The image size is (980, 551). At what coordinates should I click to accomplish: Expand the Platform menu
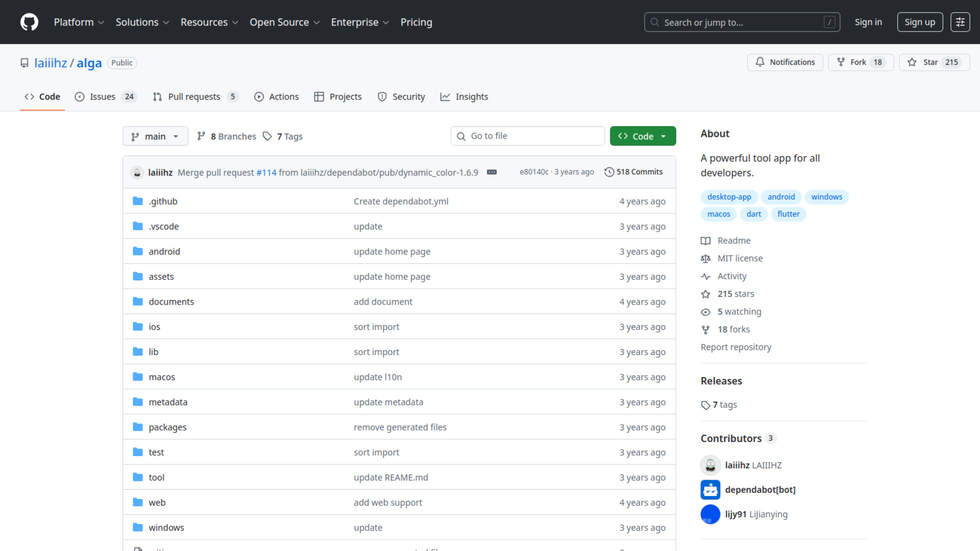coord(79,22)
